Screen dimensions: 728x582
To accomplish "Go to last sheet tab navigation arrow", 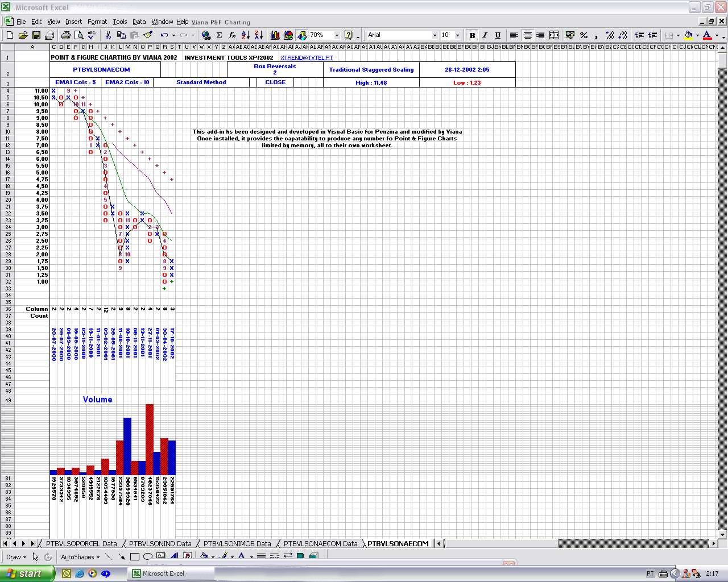I will pos(32,544).
